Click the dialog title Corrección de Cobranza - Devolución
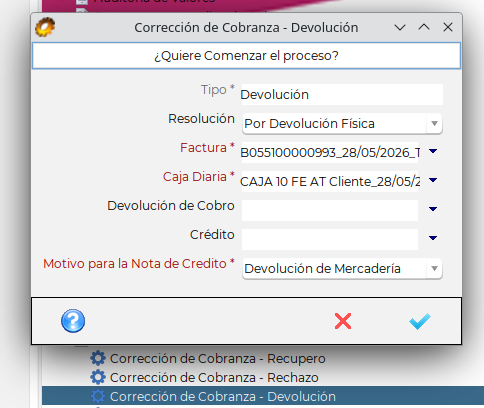Image resolution: width=484 pixels, height=408 pixels. tap(246, 28)
